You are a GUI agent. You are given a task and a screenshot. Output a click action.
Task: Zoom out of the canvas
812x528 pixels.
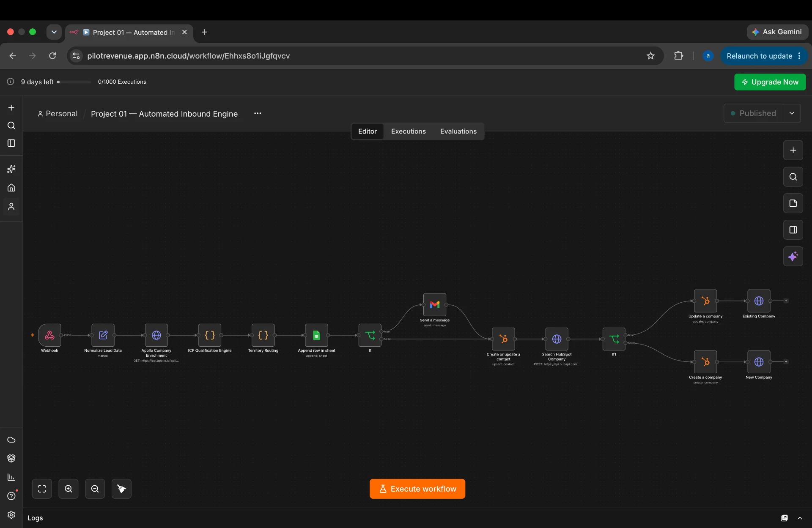95,489
